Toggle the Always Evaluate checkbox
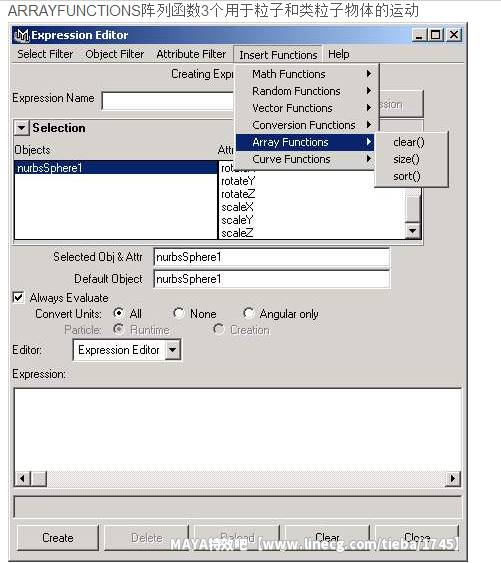This screenshot has width=501, height=563. pos(18,297)
